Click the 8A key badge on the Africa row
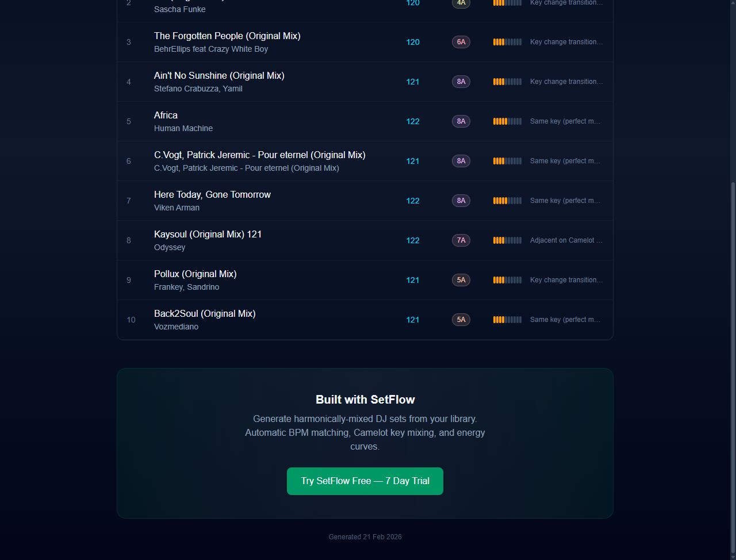This screenshot has height=560, width=736. 461,121
